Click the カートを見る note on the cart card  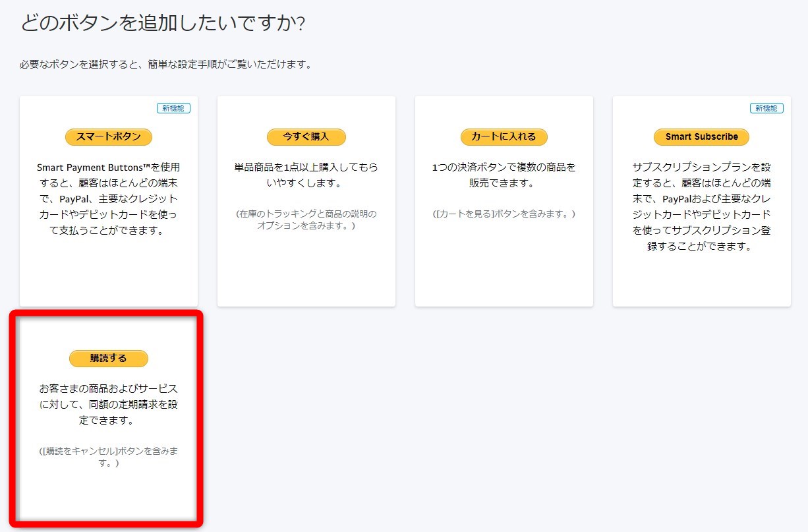pyautogui.click(x=504, y=212)
